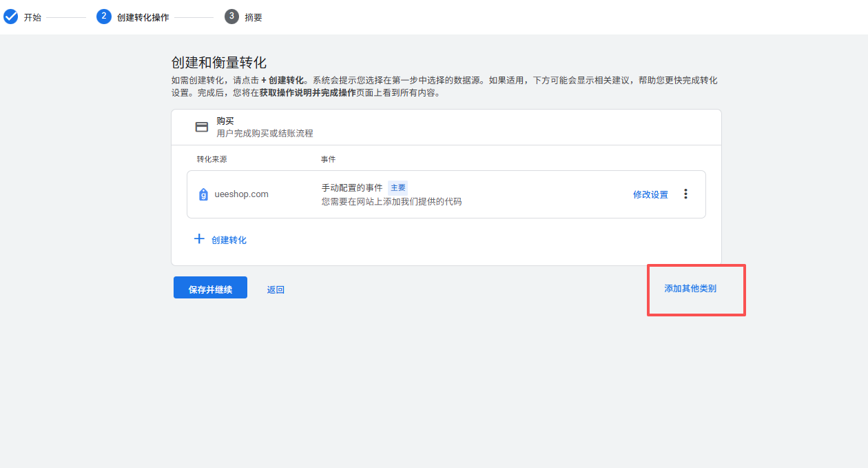868x468 pixels.
Task: Open 修改设置 for the ueeshop.com conversion
Action: [650, 194]
